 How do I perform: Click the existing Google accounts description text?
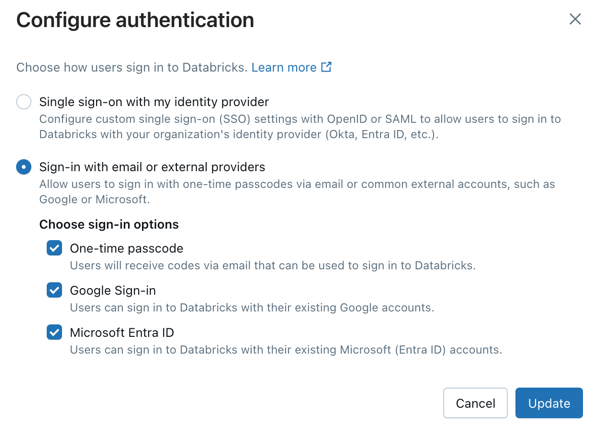pyautogui.click(x=252, y=308)
